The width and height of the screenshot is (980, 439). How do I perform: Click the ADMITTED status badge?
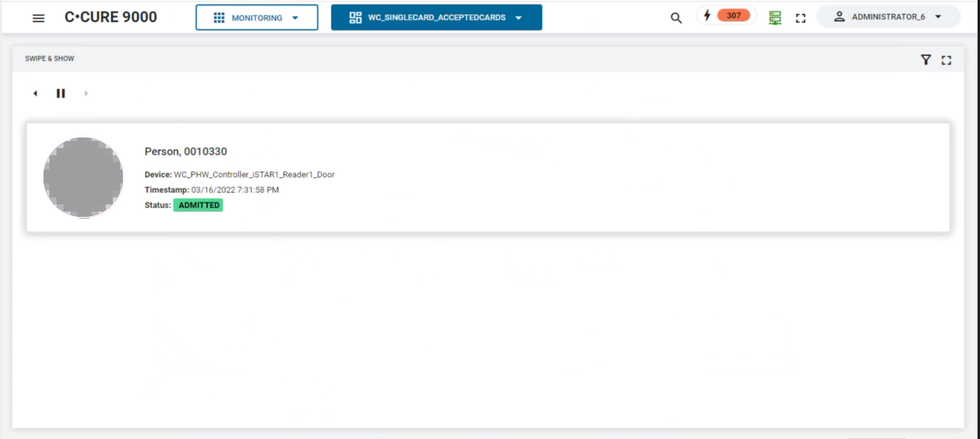point(199,205)
